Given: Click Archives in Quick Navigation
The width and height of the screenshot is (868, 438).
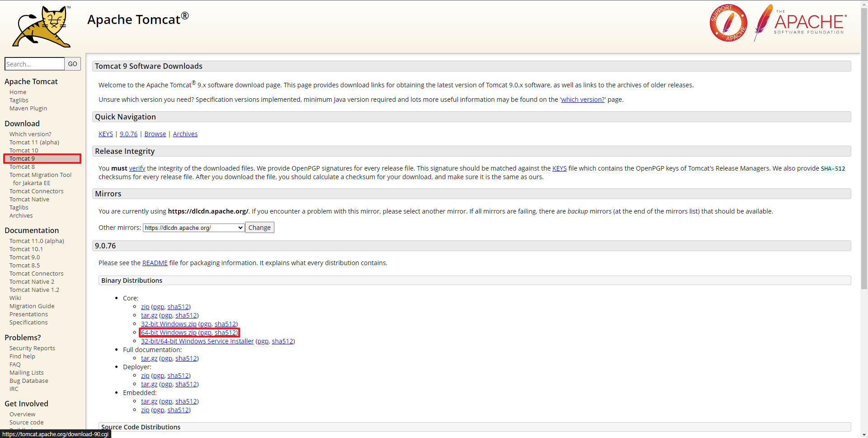Looking at the screenshot, I should tap(185, 134).
